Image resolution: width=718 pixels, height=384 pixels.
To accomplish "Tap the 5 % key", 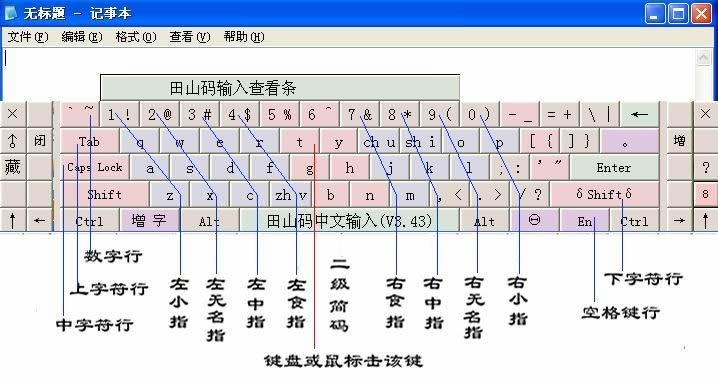I will click(x=279, y=114).
